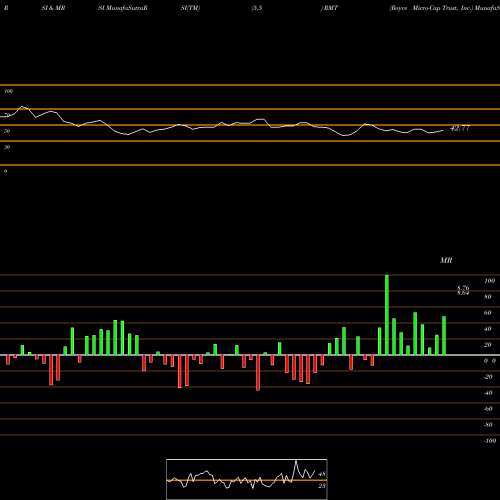Click the 60 label on MR axis
The image size is (500, 500).
tap(488, 313)
